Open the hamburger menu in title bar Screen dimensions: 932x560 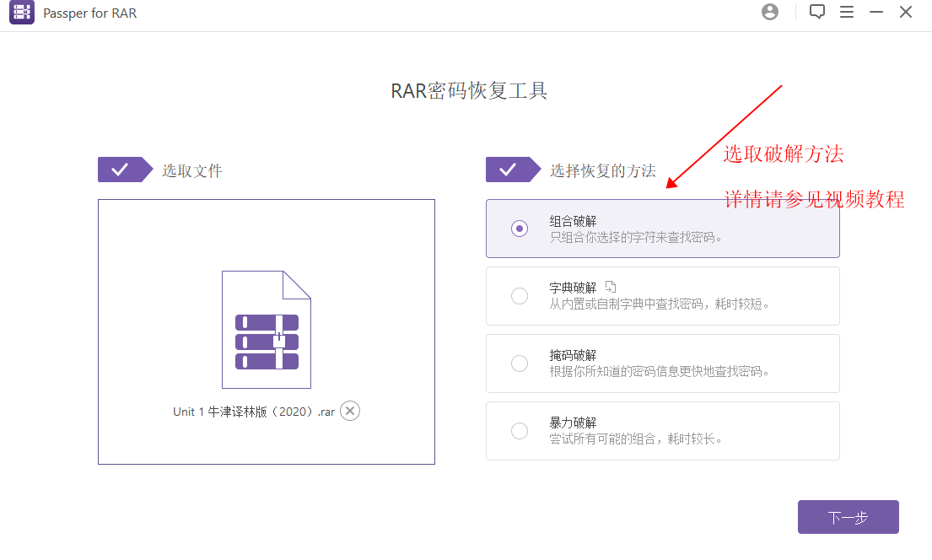[x=847, y=12]
